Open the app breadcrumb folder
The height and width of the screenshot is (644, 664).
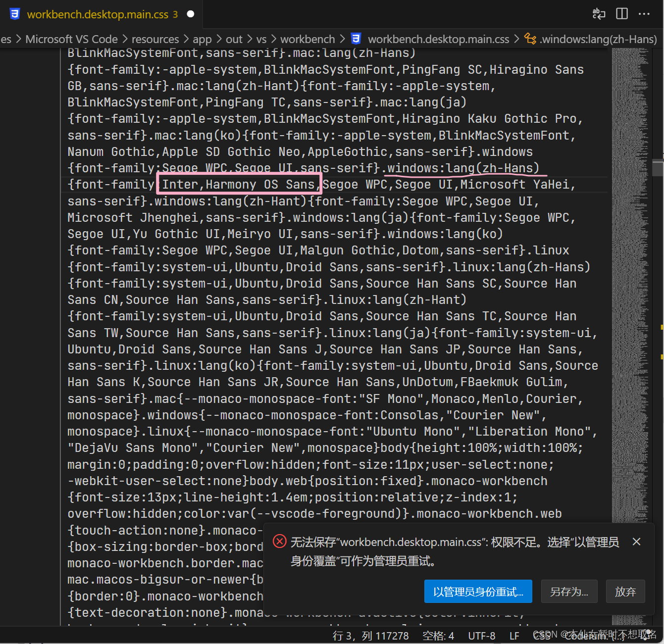(202, 39)
